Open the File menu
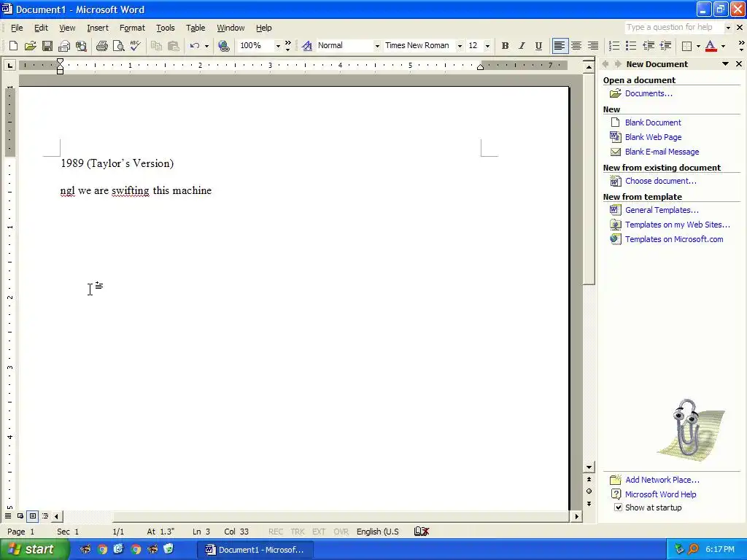 (x=17, y=28)
